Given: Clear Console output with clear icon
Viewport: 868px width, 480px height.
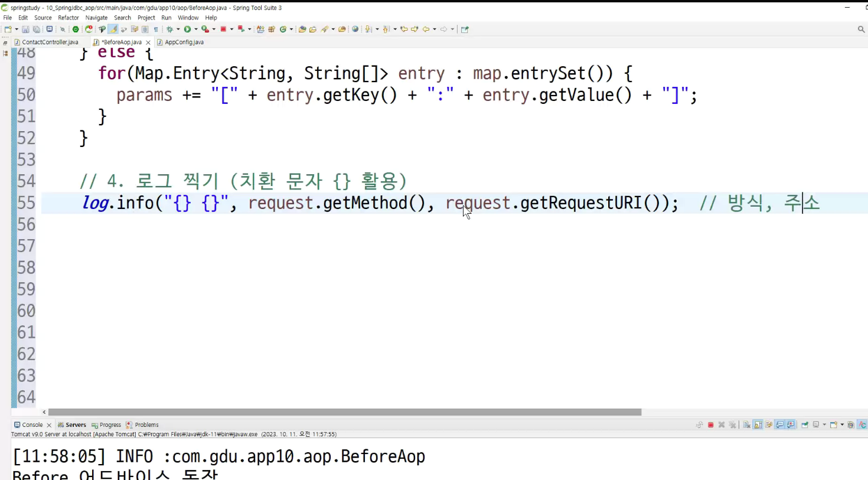Looking at the screenshot, I should pos(747,425).
